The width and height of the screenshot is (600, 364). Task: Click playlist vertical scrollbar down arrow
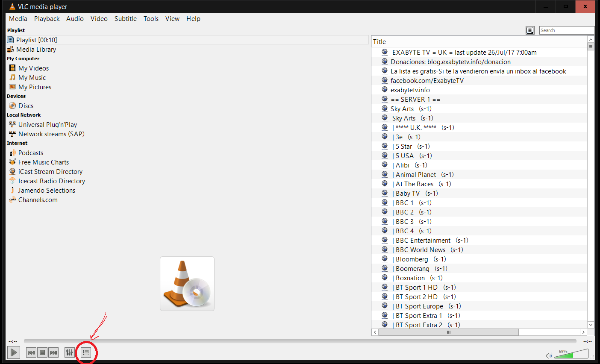(591, 325)
